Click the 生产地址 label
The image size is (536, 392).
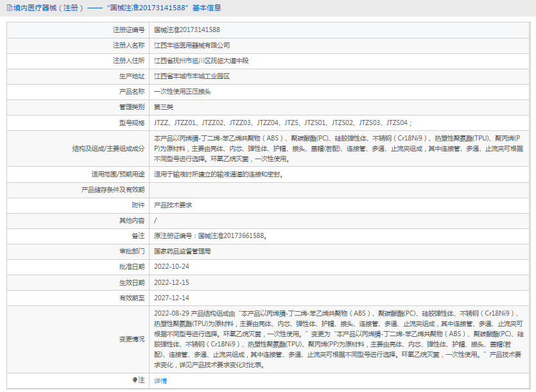point(132,76)
